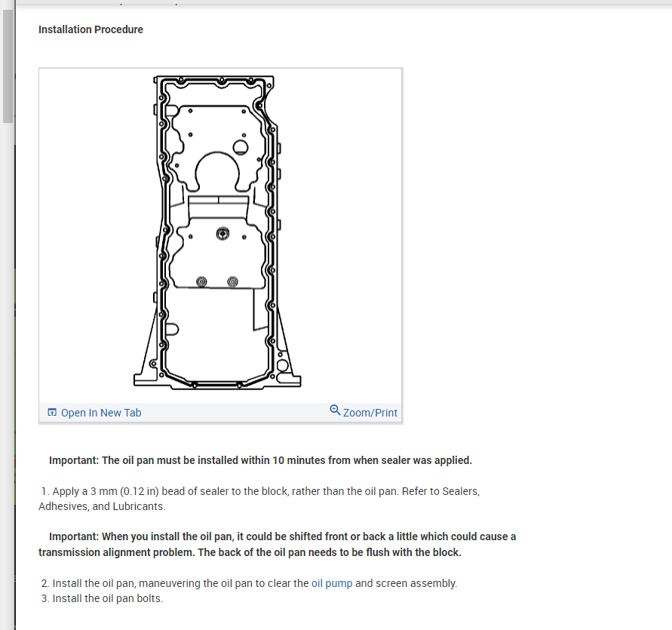Click the Zoom/Print magnifier icon
The height and width of the screenshot is (630, 672).
[x=335, y=410]
